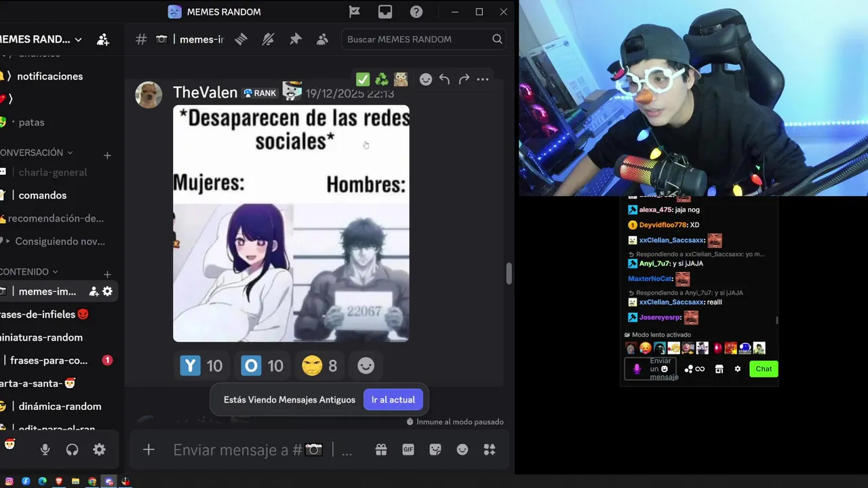Create invite for memes-im channel
The height and width of the screenshot is (488, 868).
coord(94,291)
